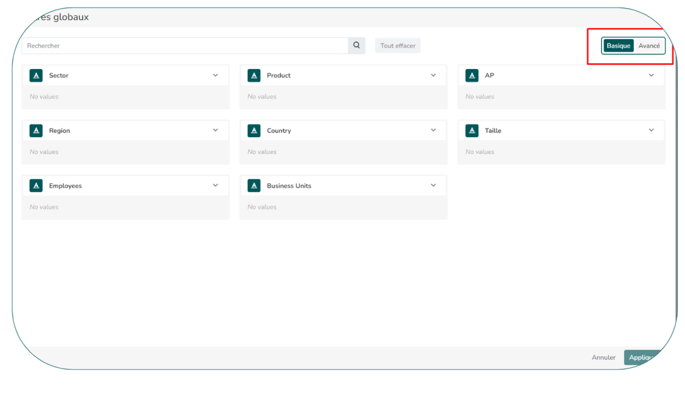Expand the Taille filter chevron

point(651,130)
